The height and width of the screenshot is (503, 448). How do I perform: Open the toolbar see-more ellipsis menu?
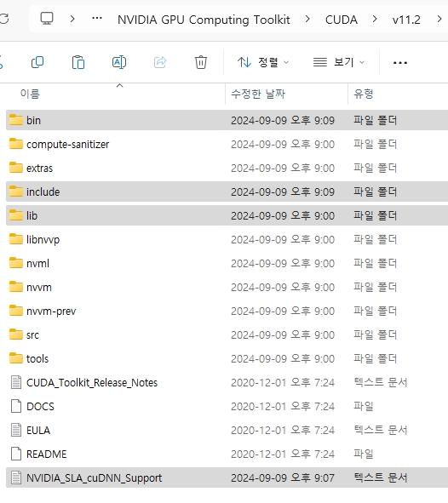click(400, 63)
